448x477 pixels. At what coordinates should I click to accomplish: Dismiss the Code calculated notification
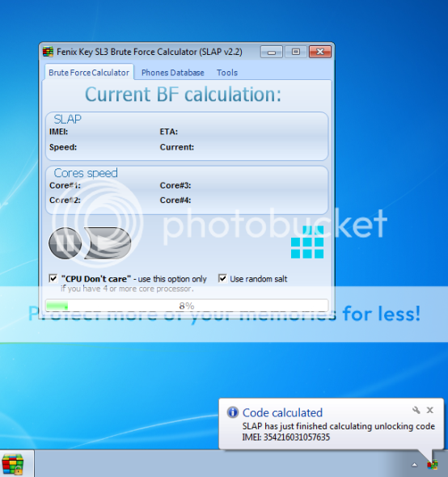point(429,410)
